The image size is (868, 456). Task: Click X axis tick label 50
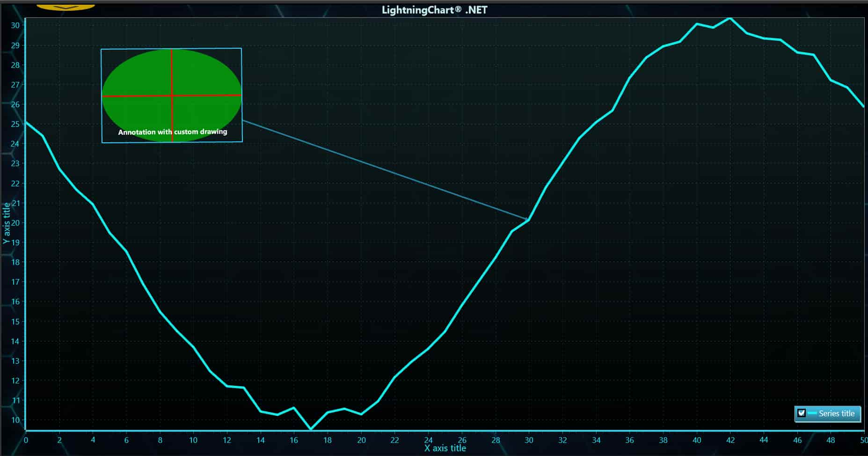pyautogui.click(x=863, y=440)
